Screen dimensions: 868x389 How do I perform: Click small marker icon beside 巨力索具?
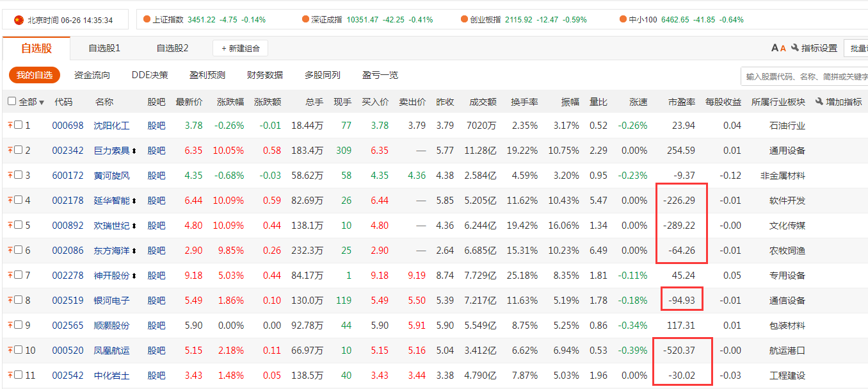[134, 151]
